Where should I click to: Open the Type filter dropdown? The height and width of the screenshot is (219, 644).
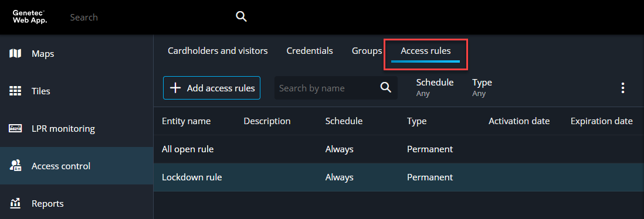tap(482, 87)
